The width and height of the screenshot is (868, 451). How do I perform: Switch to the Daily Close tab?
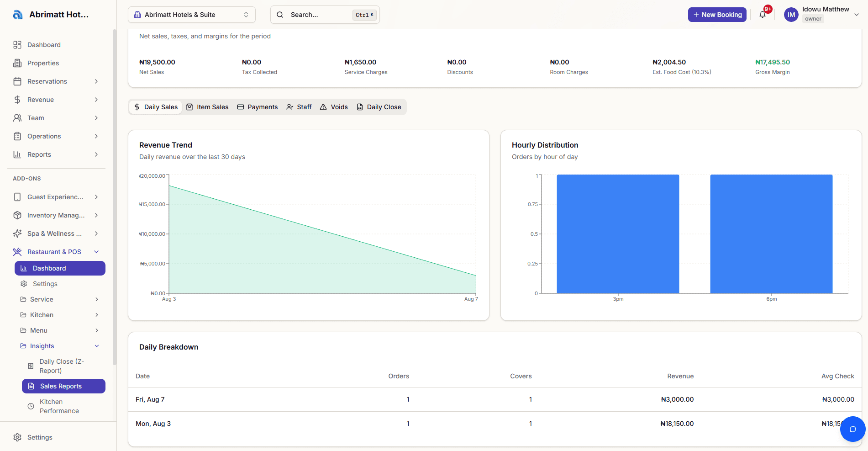tap(379, 107)
